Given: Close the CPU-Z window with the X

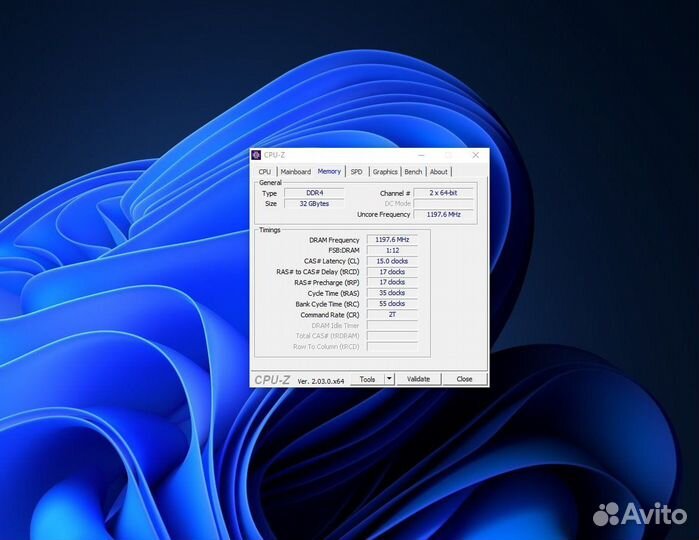Looking at the screenshot, I should 475,155.
